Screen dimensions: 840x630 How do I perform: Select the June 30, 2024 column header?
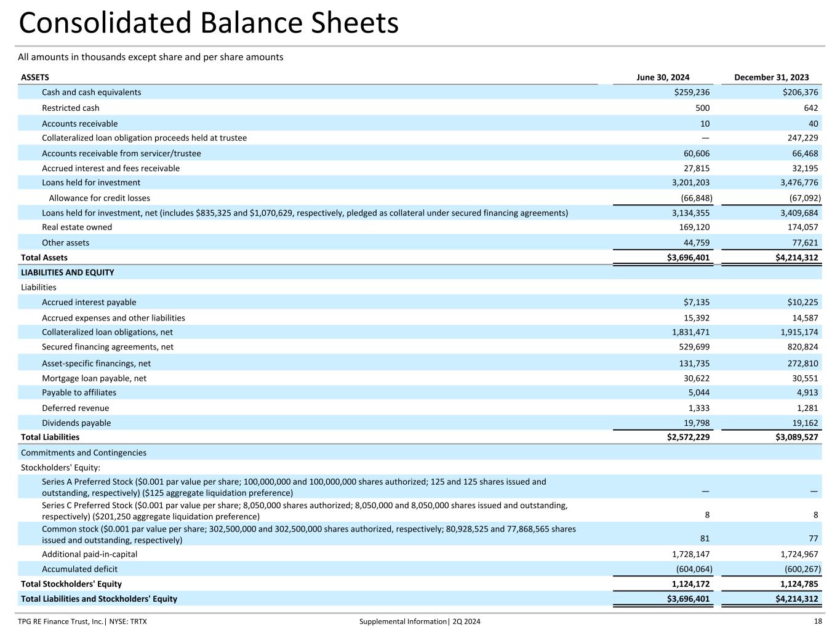(663, 78)
